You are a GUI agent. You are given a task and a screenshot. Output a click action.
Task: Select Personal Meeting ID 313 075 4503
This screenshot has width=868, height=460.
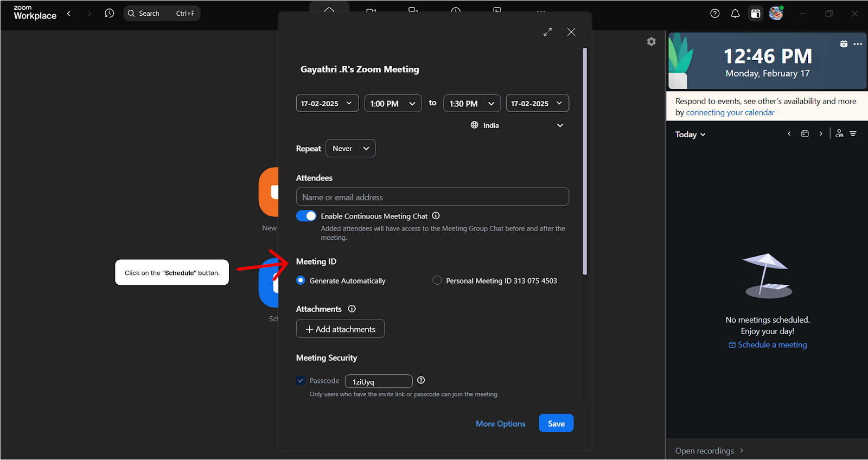coord(437,280)
